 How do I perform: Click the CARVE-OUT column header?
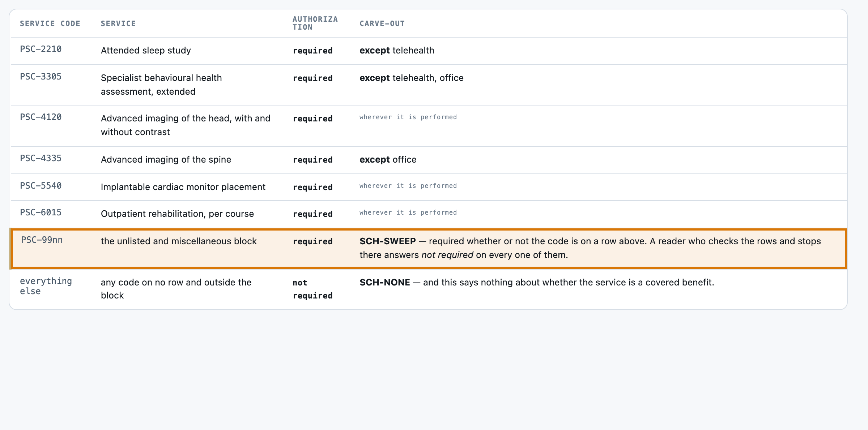click(382, 23)
